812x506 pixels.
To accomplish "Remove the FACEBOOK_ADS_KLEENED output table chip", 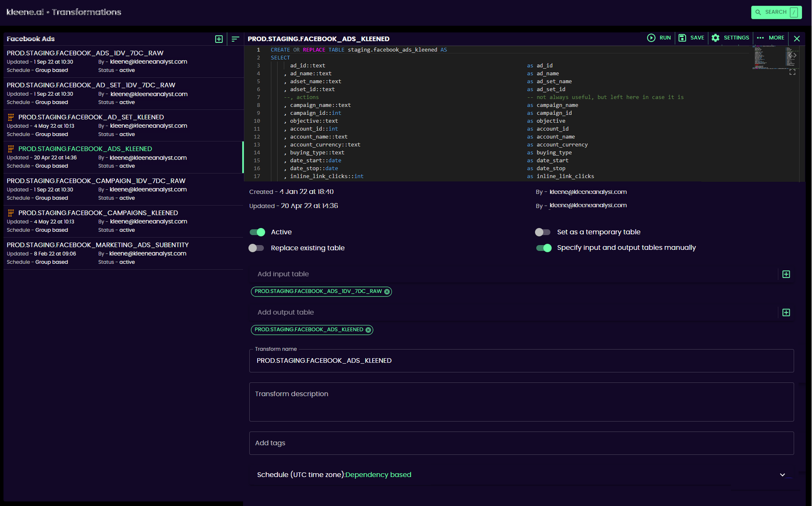I will coord(368,330).
